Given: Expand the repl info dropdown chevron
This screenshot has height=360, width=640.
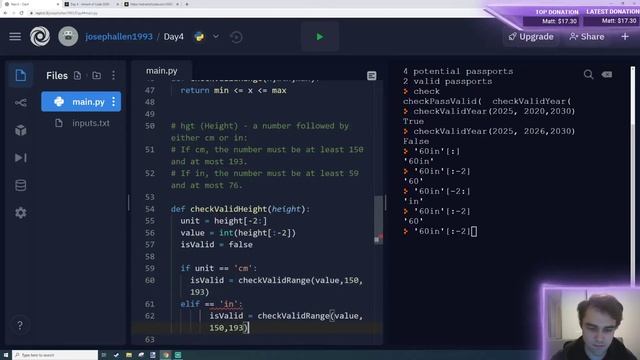Looking at the screenshot, I should 216,37.
